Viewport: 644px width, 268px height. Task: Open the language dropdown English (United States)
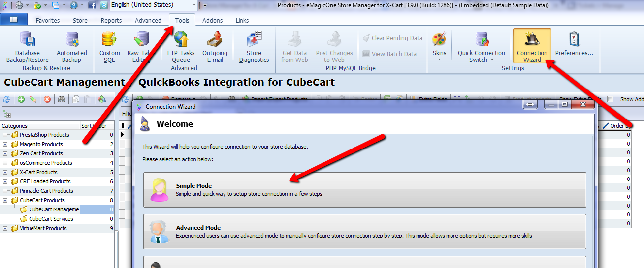click(153, 5)
